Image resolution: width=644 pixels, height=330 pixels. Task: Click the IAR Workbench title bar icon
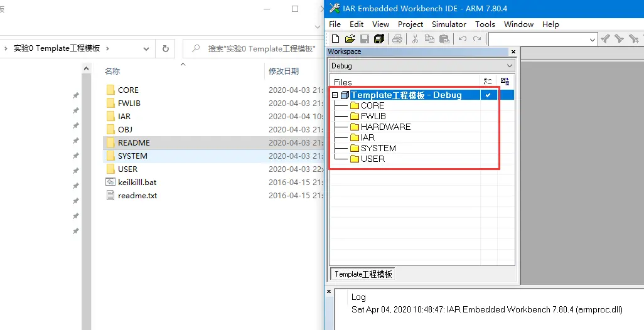tap(335, 8)
